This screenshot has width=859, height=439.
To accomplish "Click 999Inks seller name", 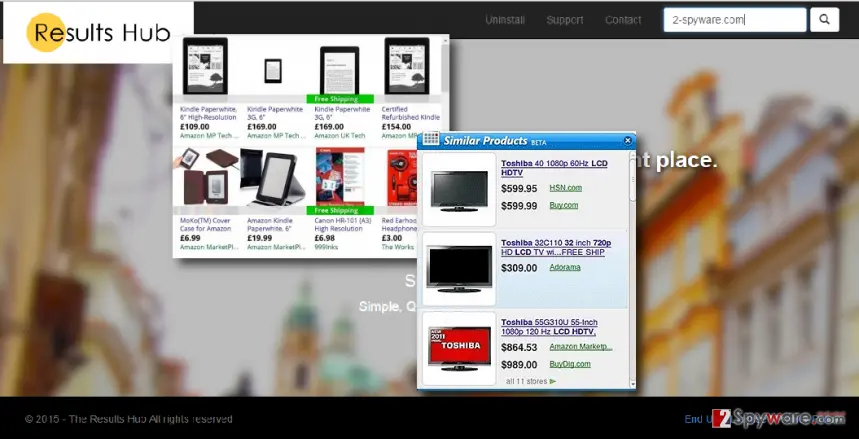I will pyautogui.click(x=326, y=247).
